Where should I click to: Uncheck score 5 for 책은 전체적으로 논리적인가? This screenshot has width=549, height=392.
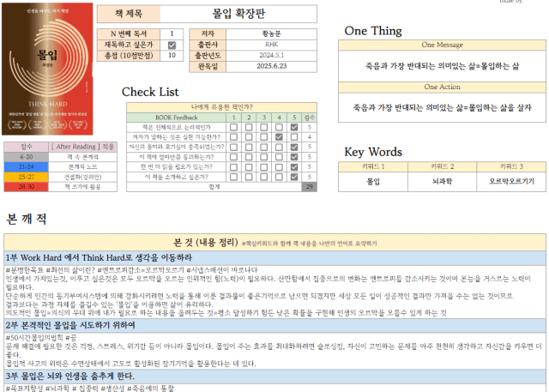(x=294, y=127)
